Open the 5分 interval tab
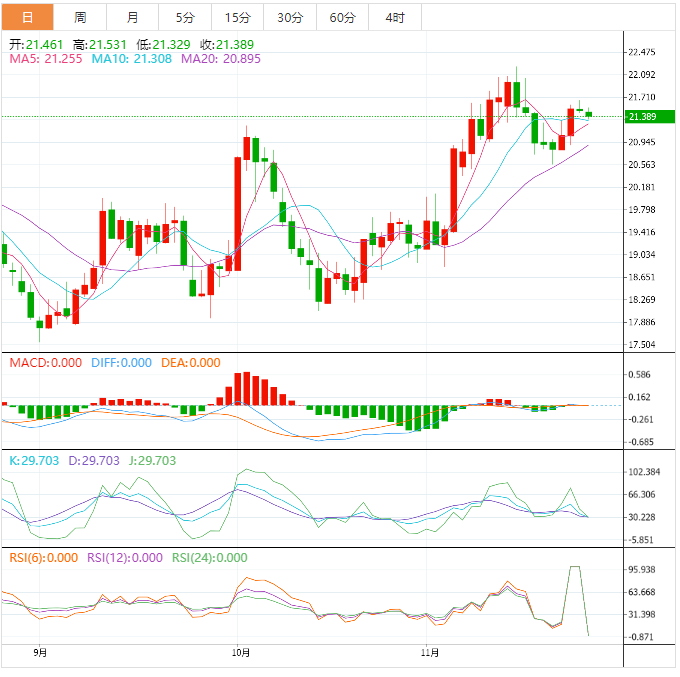 (185, 17)
